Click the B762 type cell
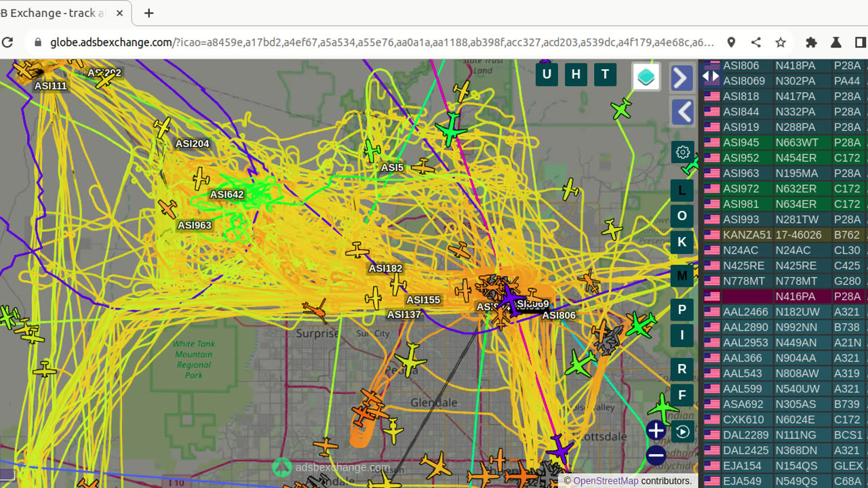The height and width of the screenshot is (488, 868). 847,235
